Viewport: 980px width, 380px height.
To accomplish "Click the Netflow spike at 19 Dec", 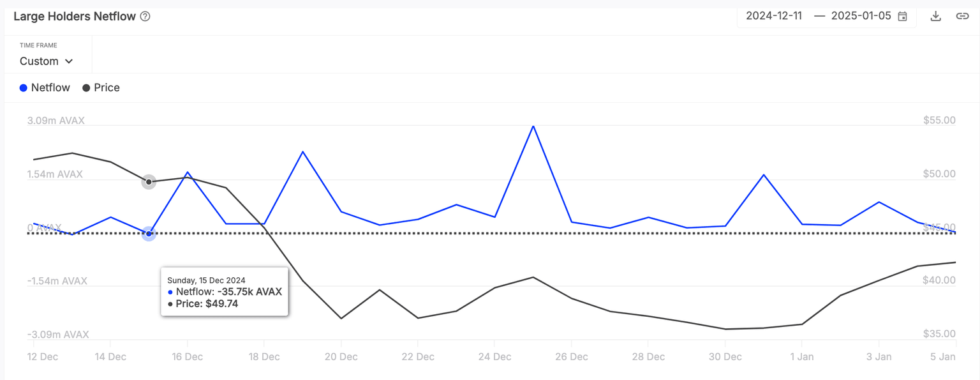I will (302, 151).
